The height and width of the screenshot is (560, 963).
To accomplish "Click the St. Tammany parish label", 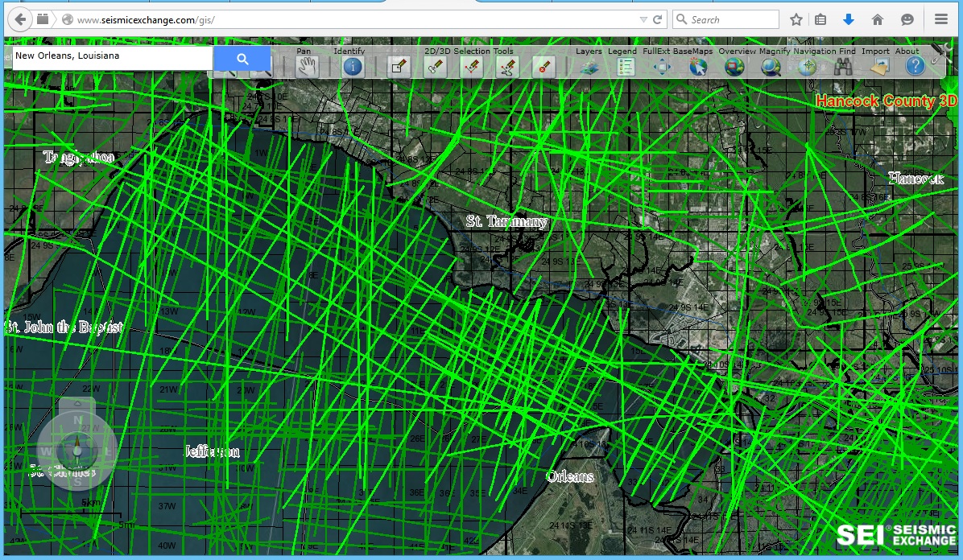I will tap(506, 221).
